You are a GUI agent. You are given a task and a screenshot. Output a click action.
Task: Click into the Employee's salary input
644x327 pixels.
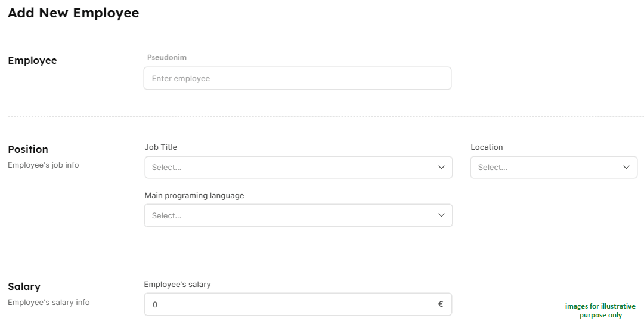(292, 304)
